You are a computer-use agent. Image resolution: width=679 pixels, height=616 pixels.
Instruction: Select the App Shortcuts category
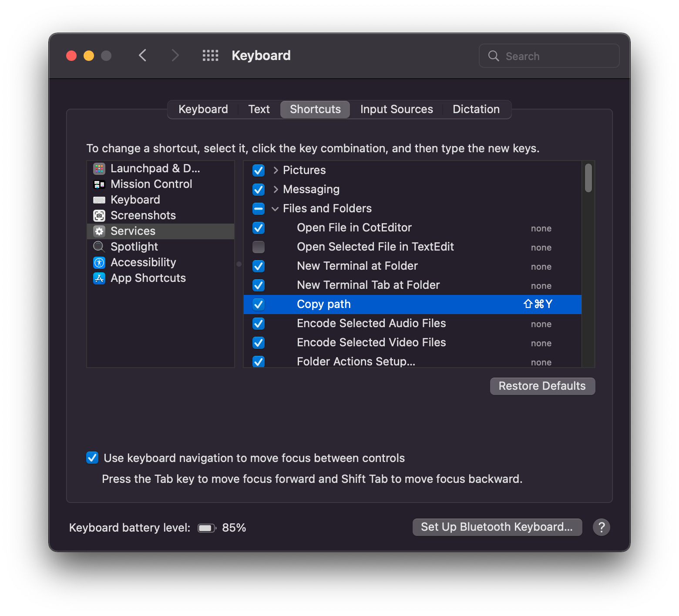click(161, 278)
